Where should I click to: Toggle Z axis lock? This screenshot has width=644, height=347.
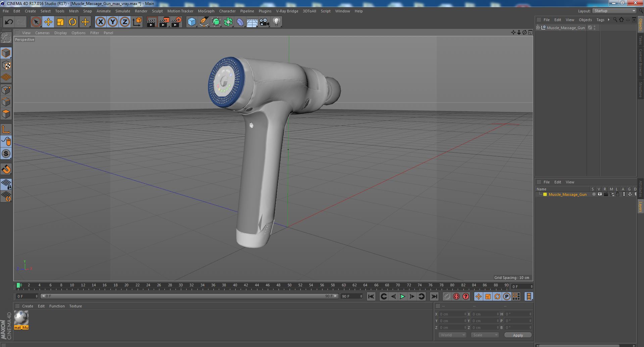[x=125, y=22]
